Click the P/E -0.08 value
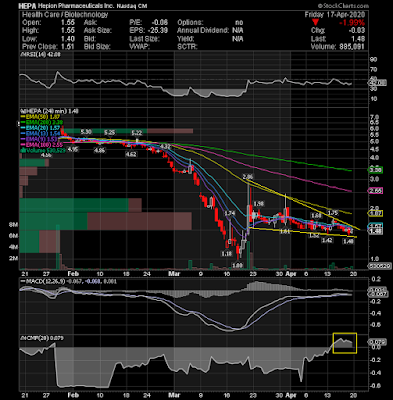Screen dimensions: 393x400 159,22
